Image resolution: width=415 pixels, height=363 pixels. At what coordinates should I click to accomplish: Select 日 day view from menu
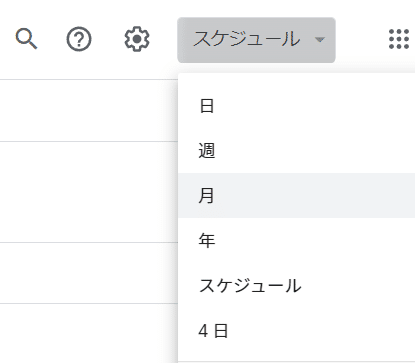pyautogui.click(x=296, y=106)
